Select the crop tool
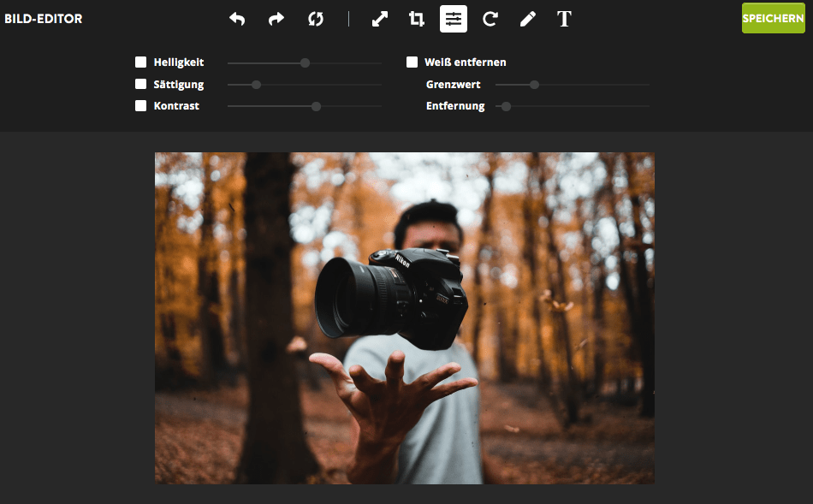The width and height of the screenshot is (813, 504). [x=417, y=19]
